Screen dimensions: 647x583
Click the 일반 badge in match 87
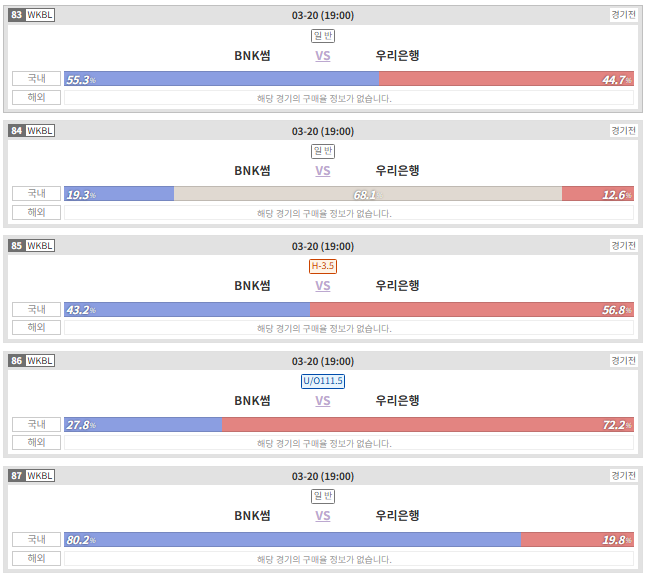pyautogui.click(x=323, y=496)
